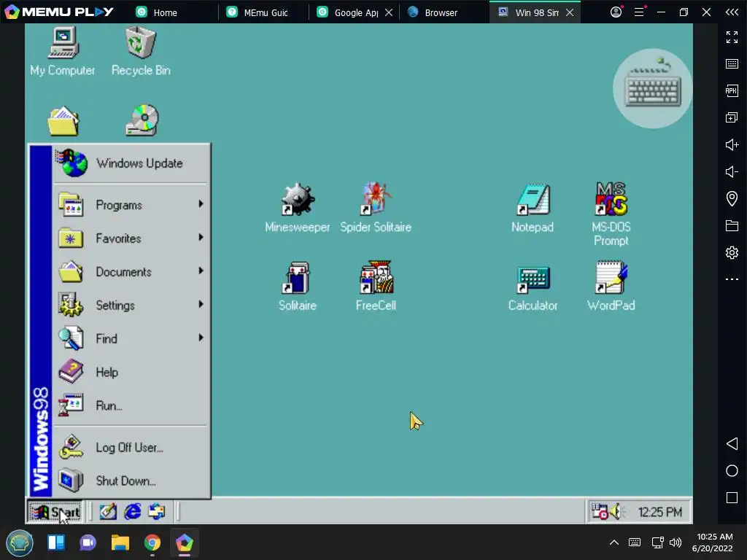The height and width of the screenshot is (560, 747).
Task: Open MEmu account profile icon
Action: coord(616,12)
